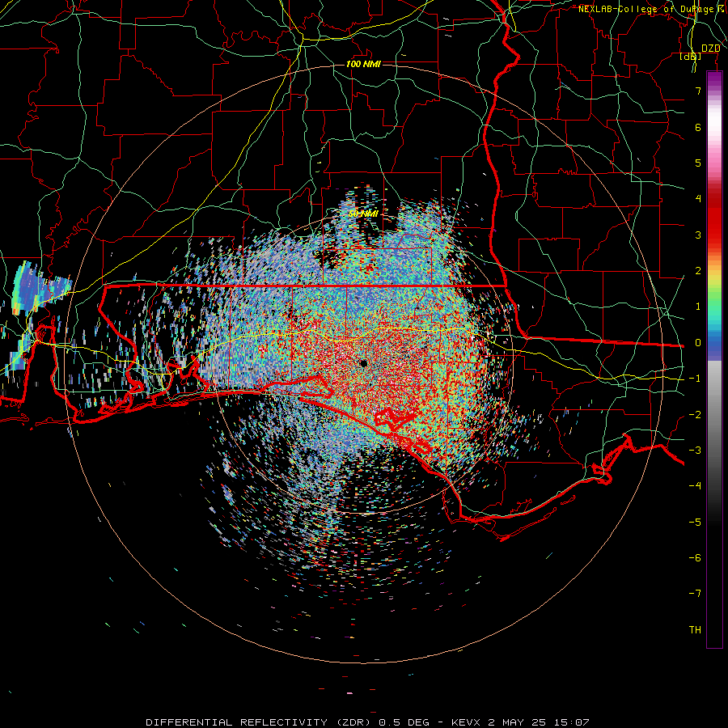728x728 pixels.
Task: Click the [dB] units label
Action: [691, 57]
